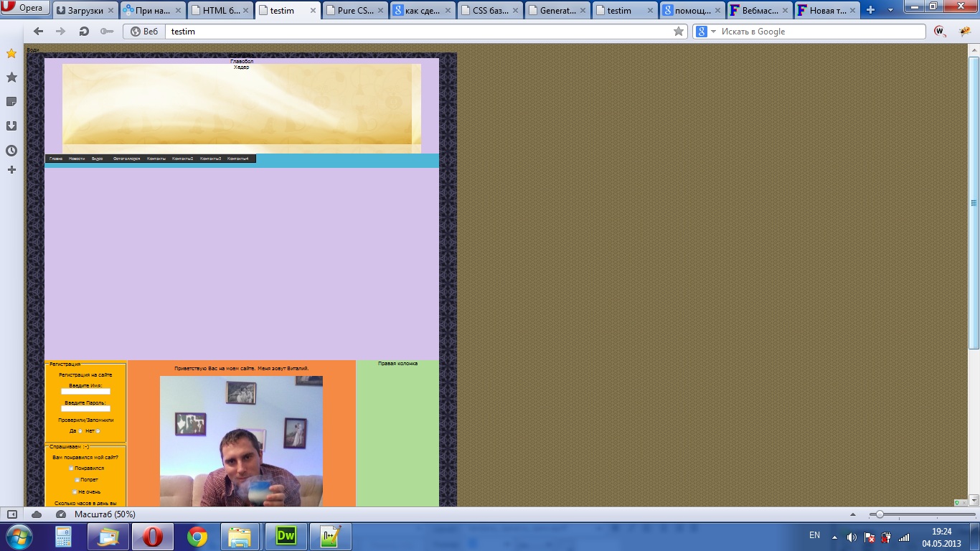Click the Opera Turbo gauge icon
This screenshot has height=551, width=980.
pos(60,514)
